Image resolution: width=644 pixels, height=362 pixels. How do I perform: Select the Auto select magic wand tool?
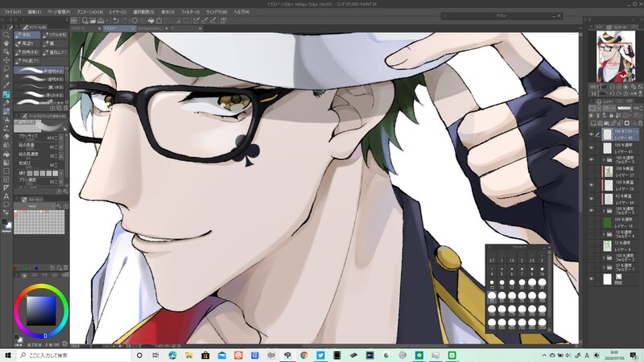click(6, 77)
